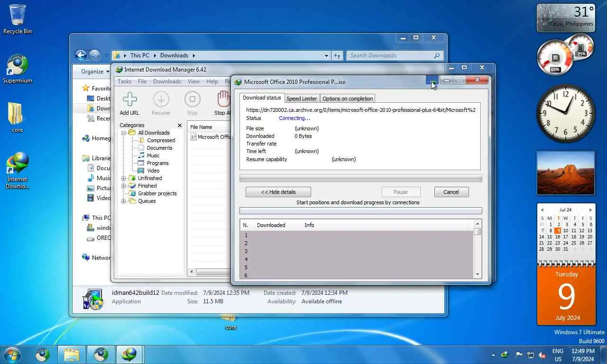Click the Resume toolbar icon in IDM
This screenshot has height=364, width=607.
[161, 103]
